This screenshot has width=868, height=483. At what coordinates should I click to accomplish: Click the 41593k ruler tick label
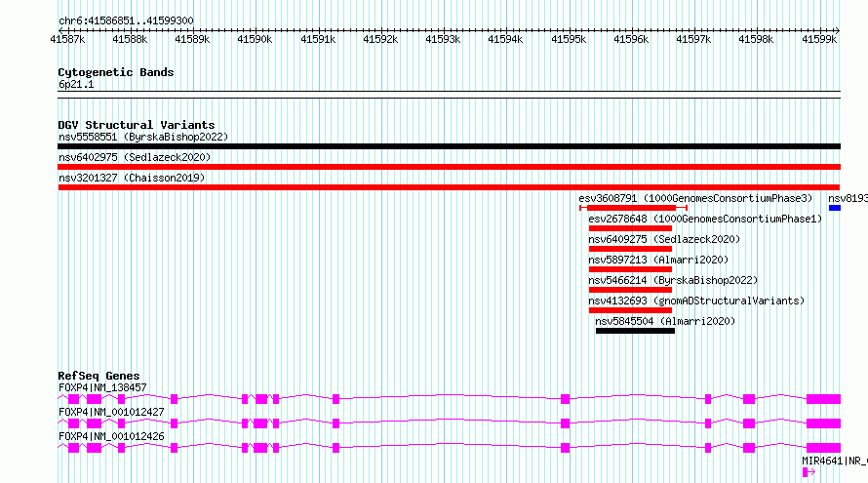coord(443,39)
